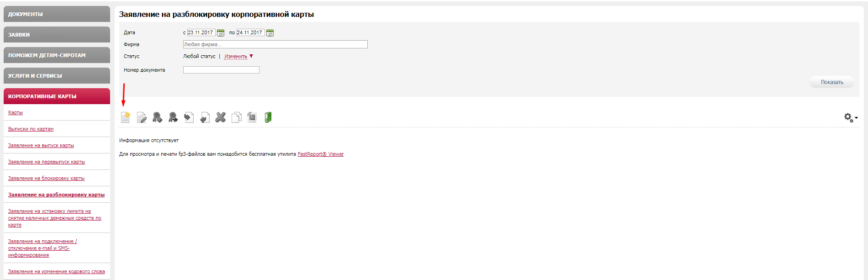The image size is (868, 280).
Task: Click the green folder archive icon
Action: [x=268, y=117]
